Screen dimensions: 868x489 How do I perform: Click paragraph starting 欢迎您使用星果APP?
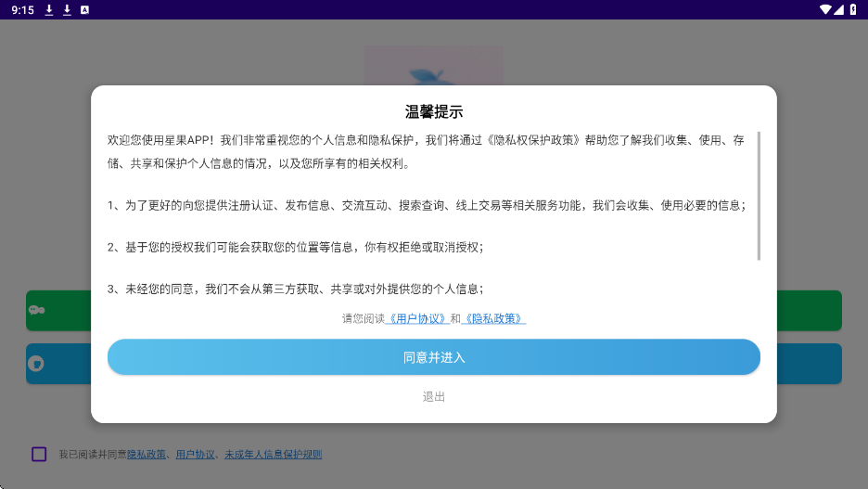[426, 152]
